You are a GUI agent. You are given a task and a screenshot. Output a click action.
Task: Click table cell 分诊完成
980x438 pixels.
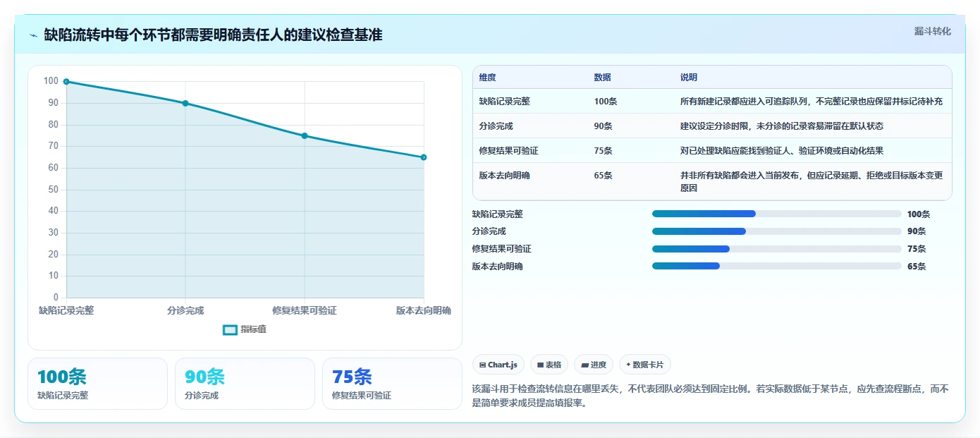[496, 126]
